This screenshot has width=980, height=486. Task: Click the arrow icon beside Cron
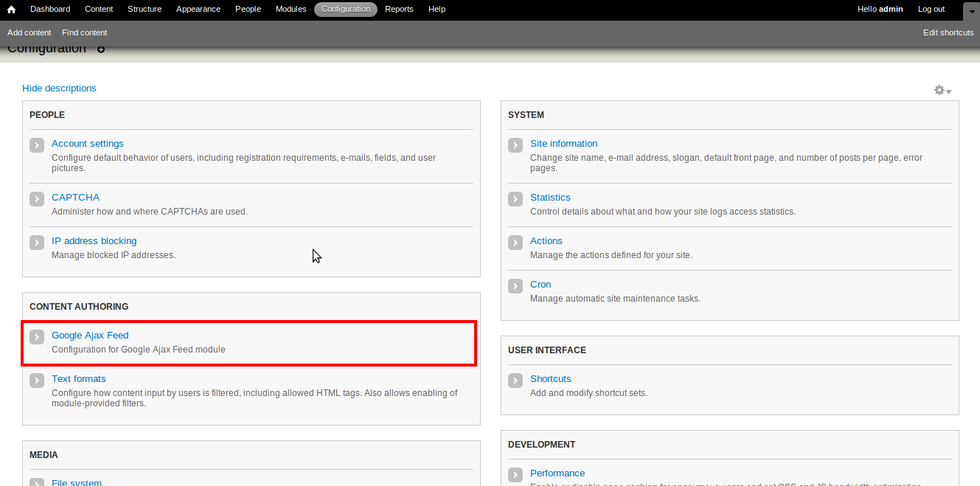click(x=515, y=286)
